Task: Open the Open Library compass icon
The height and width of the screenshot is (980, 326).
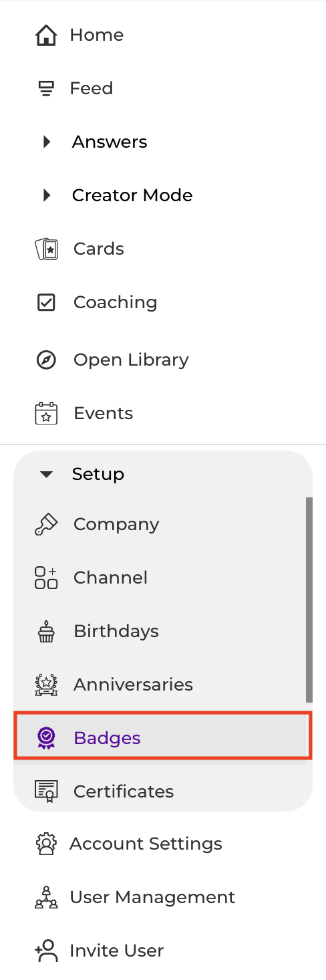Action: coord(45,360)
